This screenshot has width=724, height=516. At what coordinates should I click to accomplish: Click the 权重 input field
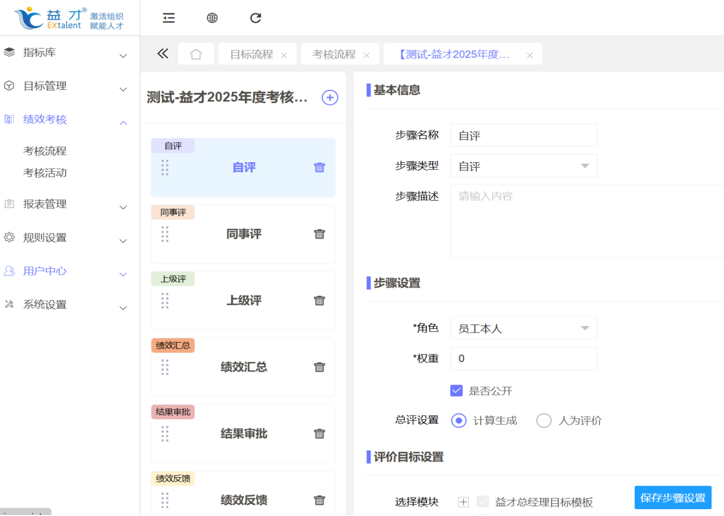click(x=524, y=359)
